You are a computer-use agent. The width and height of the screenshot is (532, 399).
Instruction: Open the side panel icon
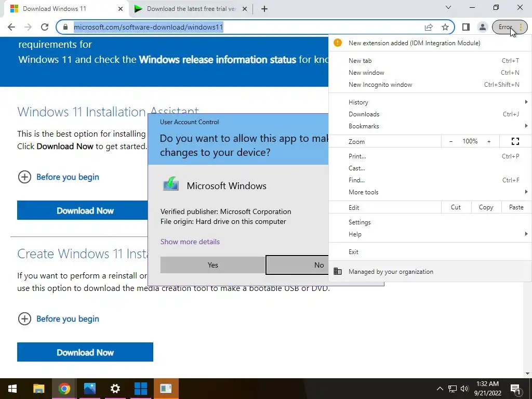click(x=466, y=27)
